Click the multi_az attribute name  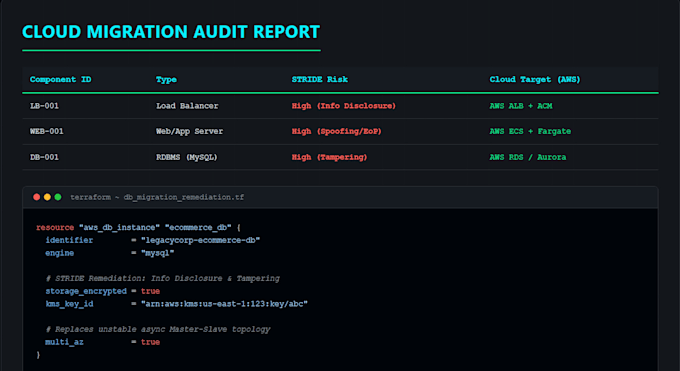point(64,342)
